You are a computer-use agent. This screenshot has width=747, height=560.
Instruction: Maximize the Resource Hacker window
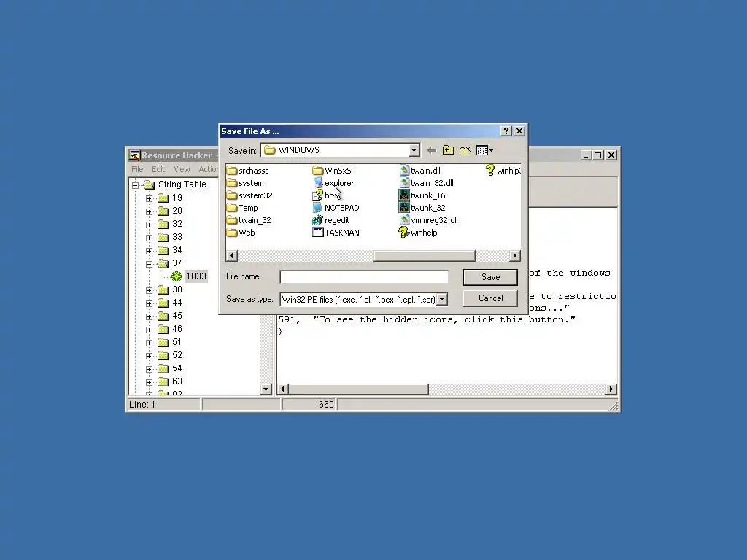pyautogui.click(x=598, y=155)
